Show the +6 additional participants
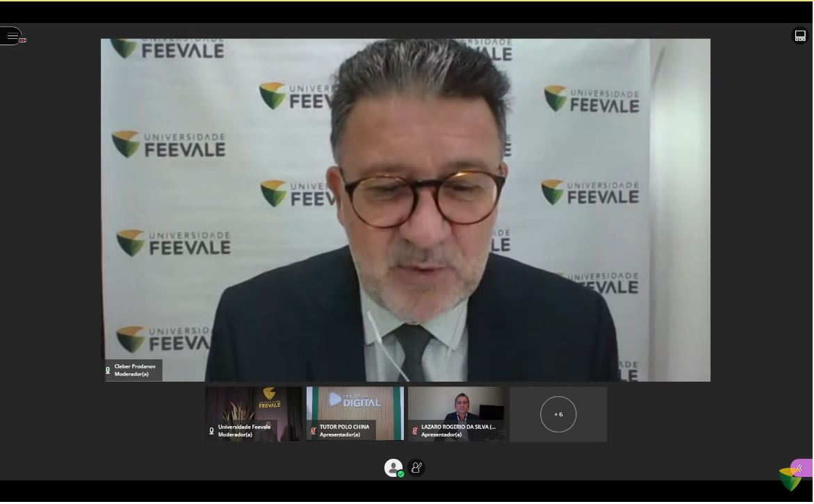The height and width of the screenshot is (504, 814). pyautogui.click(x=558, y=414)
